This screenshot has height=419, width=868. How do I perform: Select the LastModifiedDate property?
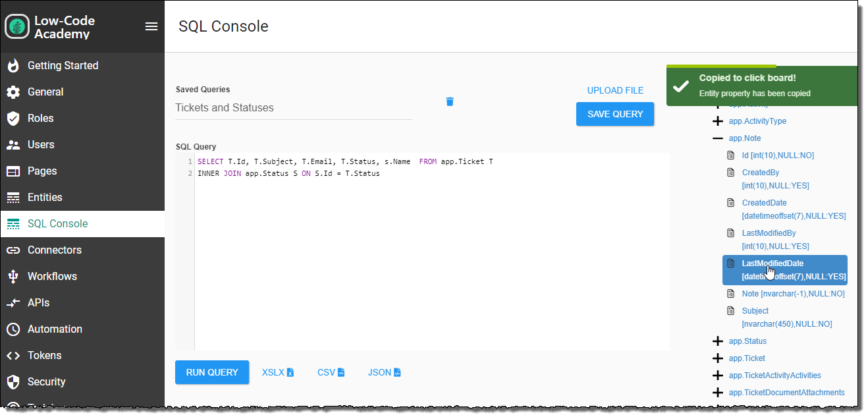[x=785, y=270]
